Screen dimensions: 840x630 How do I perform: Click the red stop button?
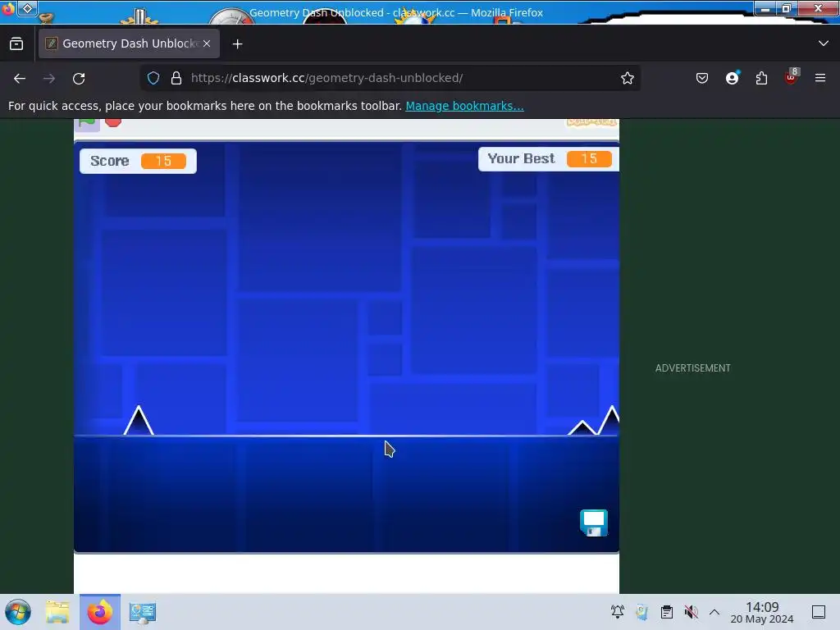pos(113,123)
